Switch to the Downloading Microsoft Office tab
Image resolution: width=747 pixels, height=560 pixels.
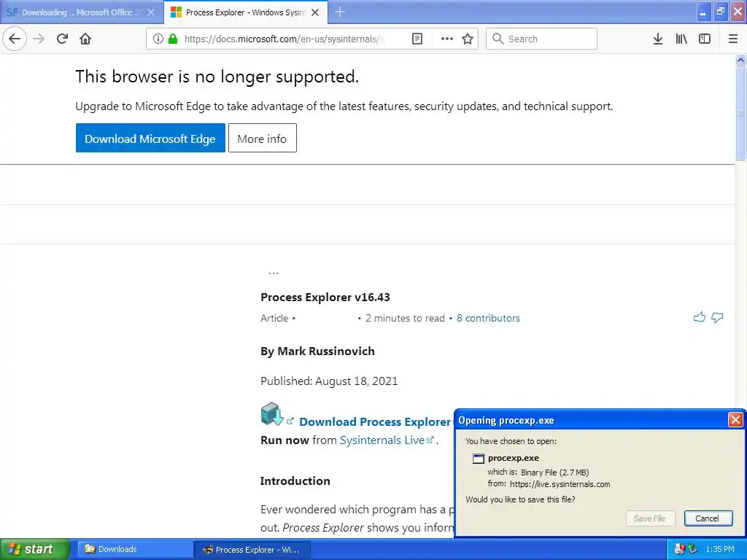tap(81, 12)
